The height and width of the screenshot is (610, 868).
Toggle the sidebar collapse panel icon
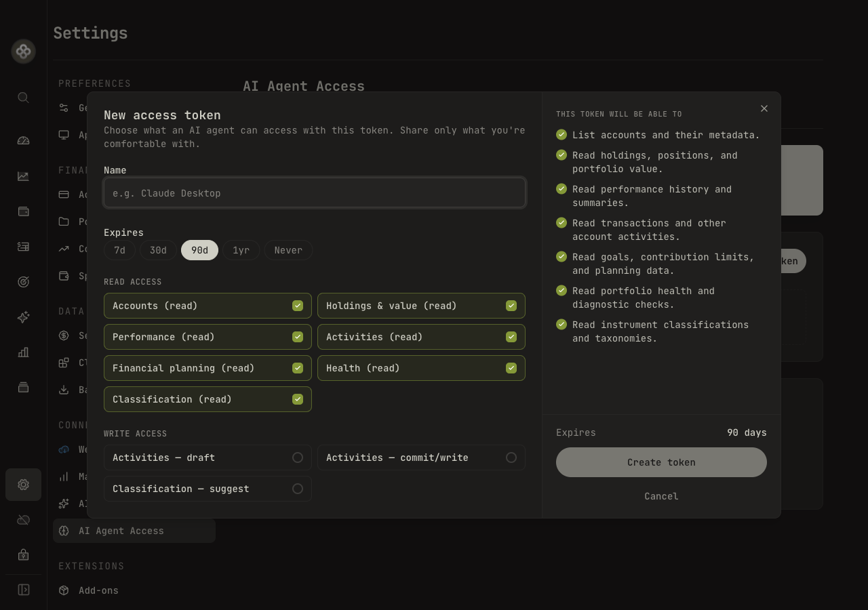(x=23, y=590)
